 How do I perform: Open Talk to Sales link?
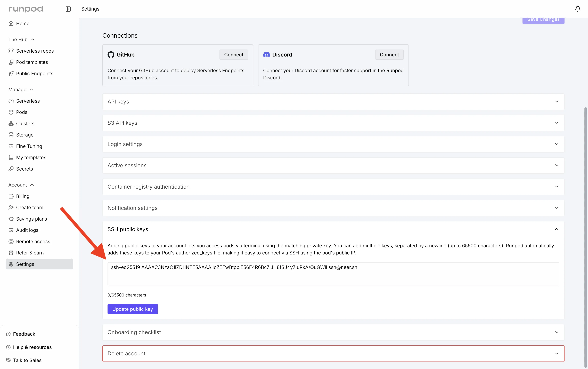[x=27, y=360]
